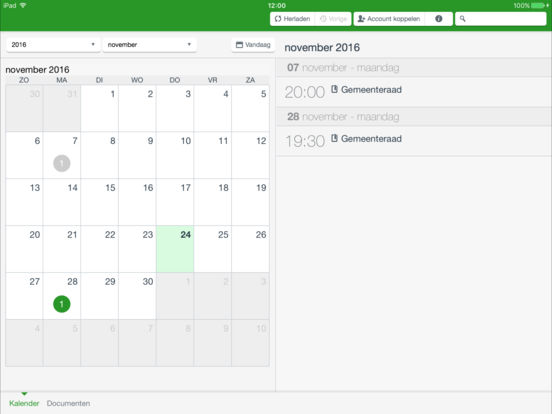Click the gray event badge on November 7
The width and height of the screenshot is (552, 414).
click(x=62, y=163)
